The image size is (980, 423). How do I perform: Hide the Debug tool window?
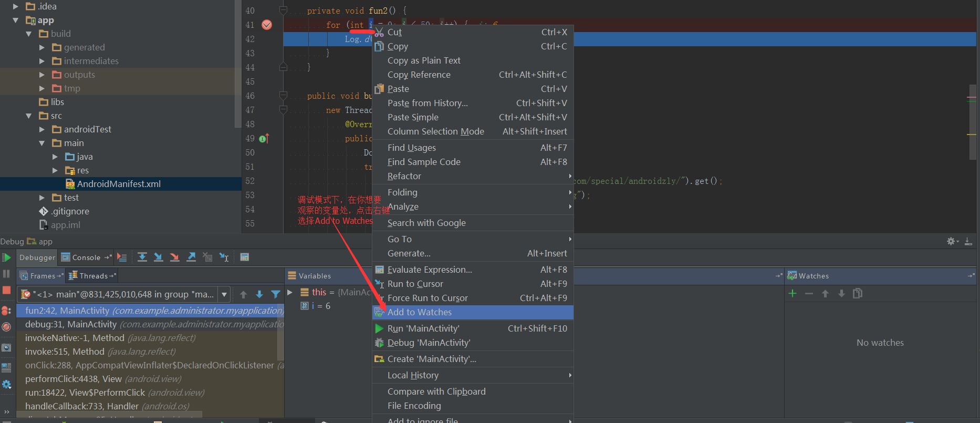968,241
